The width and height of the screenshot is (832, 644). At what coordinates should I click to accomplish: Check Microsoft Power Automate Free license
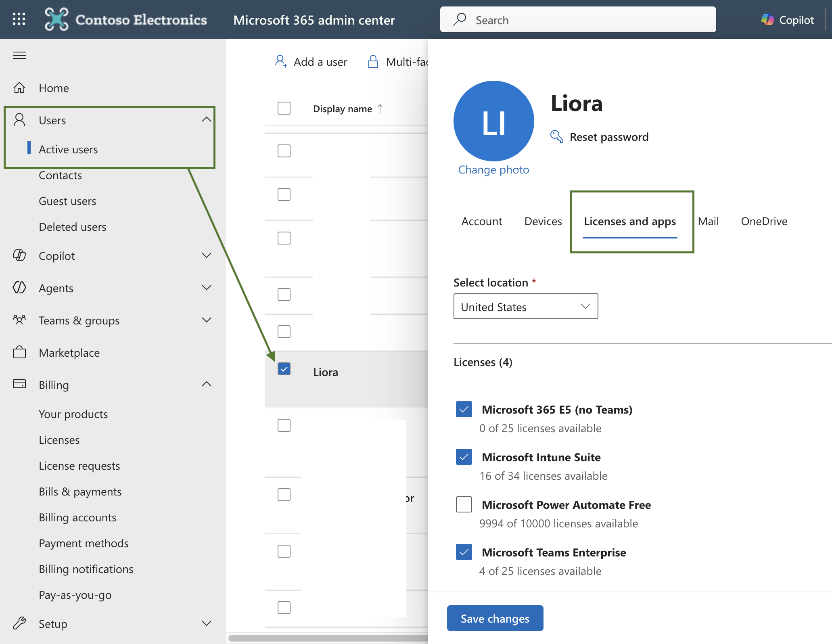click(464, 504)
